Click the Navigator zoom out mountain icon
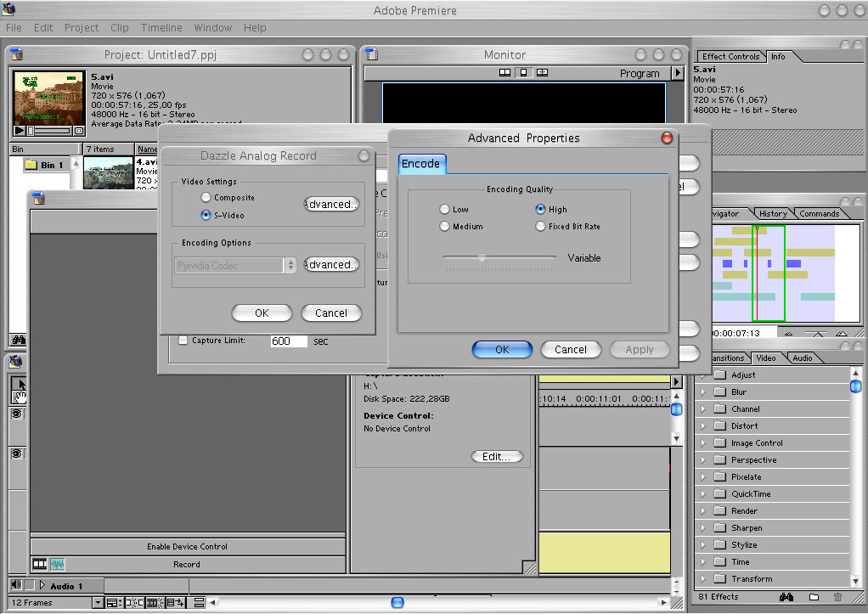868x614 pixels. [788, 333]
